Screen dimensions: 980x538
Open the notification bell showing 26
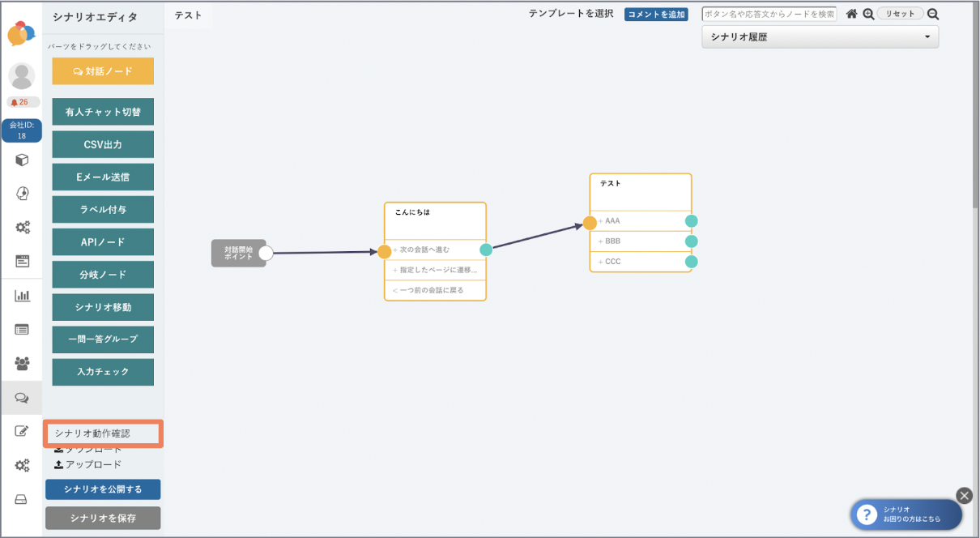tap(23, 102)
